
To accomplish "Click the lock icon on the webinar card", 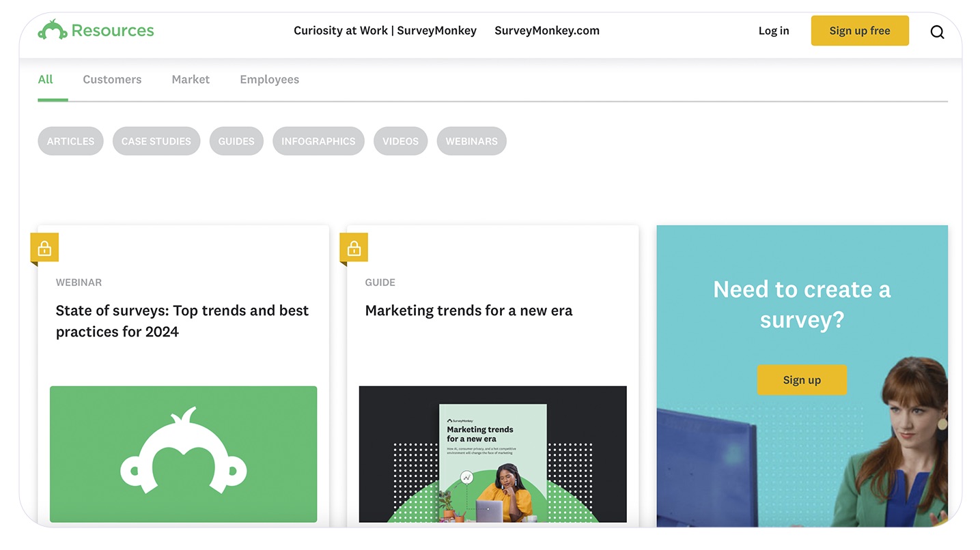I will tap(44, 248).
